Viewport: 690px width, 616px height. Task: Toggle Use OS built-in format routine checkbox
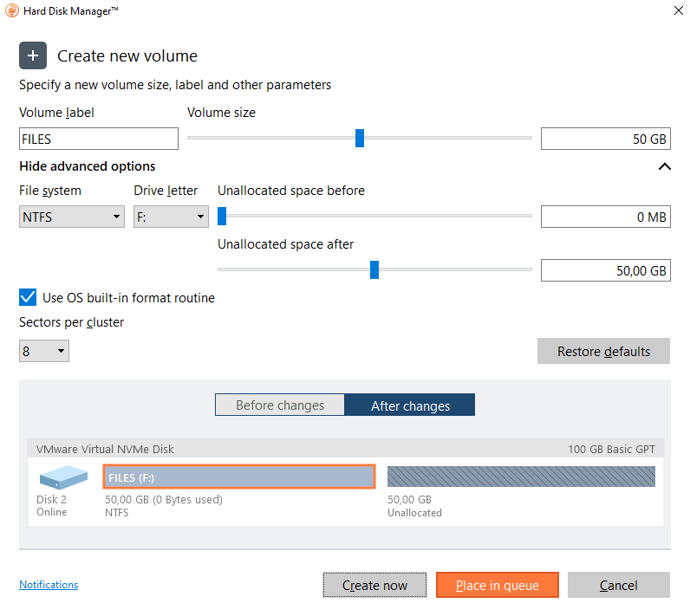(28, 298)
